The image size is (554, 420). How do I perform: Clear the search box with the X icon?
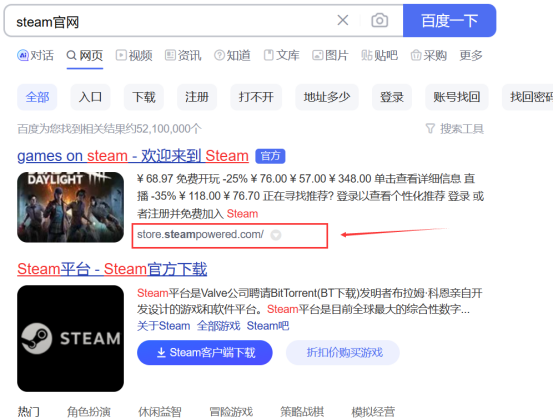pyautogui.click(x=343, y=20)
